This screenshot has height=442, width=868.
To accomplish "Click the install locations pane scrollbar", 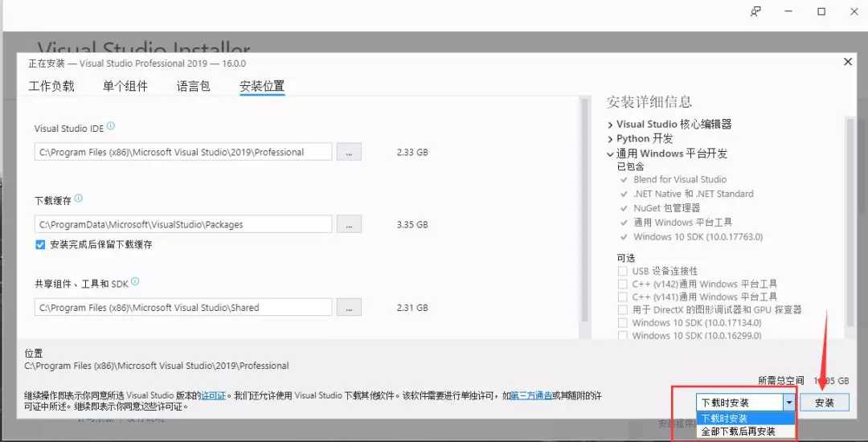I will (583, 211).
